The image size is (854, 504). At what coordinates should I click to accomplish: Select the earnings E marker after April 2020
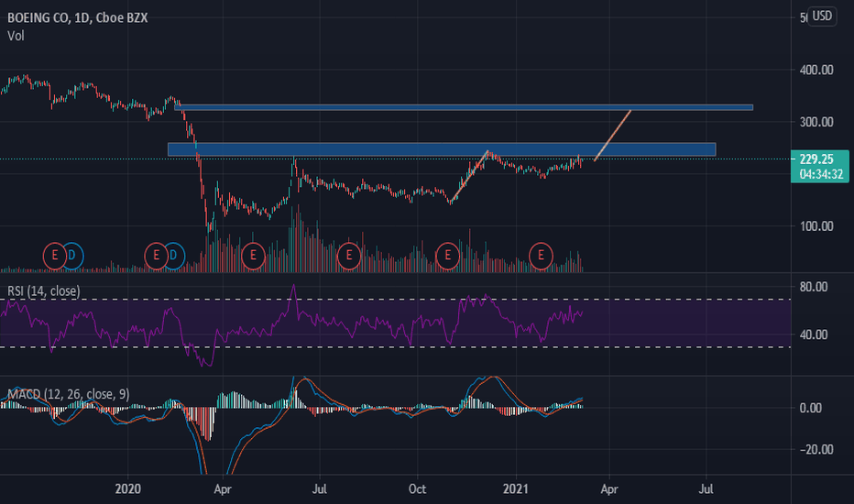[x=253, y=256]
